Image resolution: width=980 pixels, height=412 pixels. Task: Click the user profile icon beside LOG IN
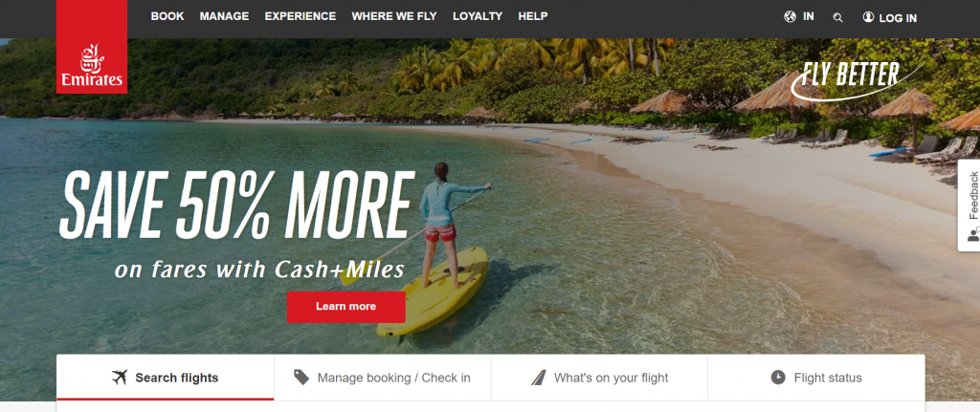click(x=868, y=17)
